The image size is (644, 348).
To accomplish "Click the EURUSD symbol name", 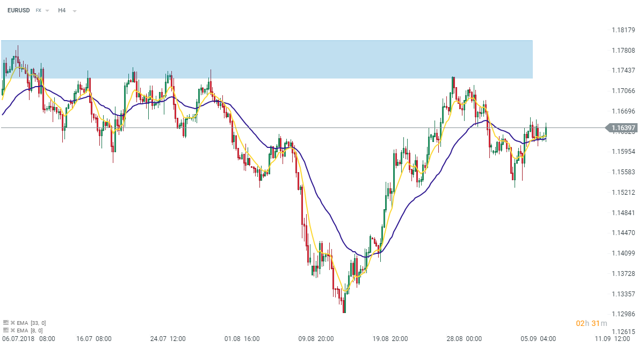I will 18,10.
